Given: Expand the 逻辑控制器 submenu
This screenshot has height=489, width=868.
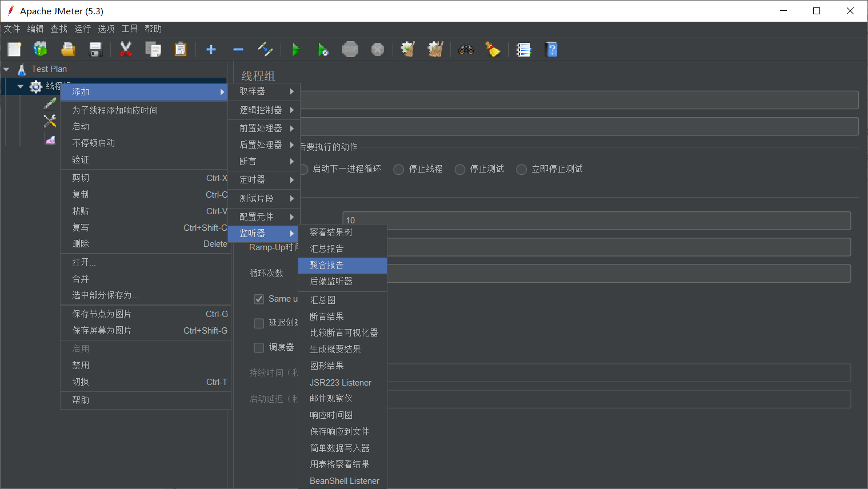Looking at the screenshot, I should coord(264,110).
